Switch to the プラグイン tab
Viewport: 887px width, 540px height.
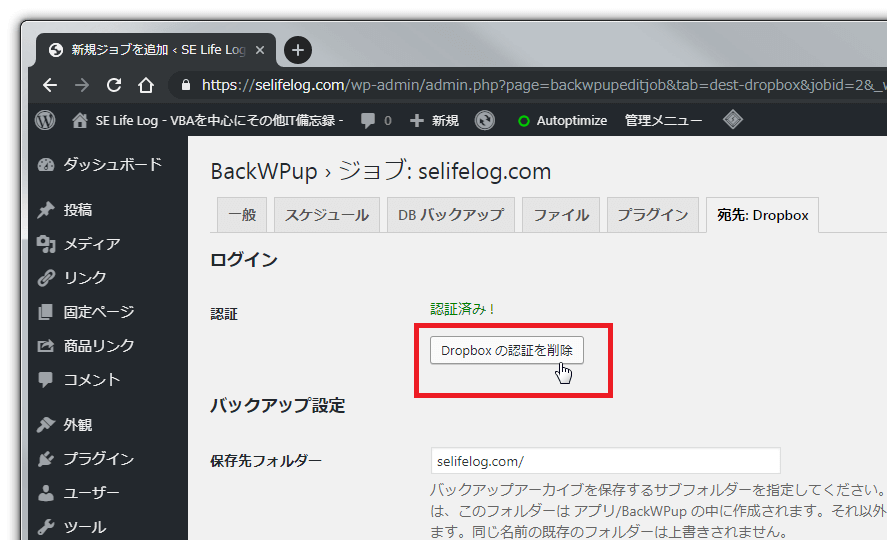652,215
